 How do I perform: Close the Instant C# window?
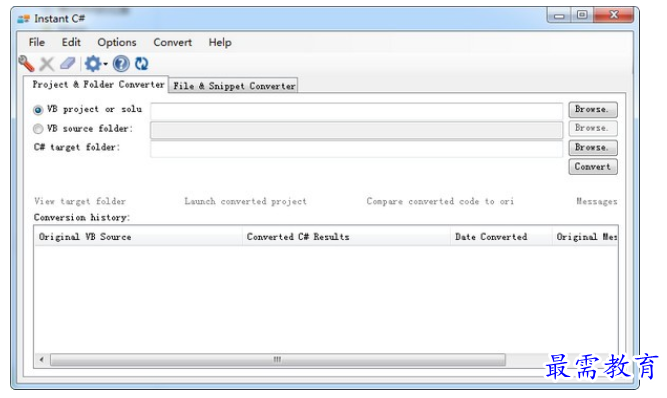coord(614,15)
